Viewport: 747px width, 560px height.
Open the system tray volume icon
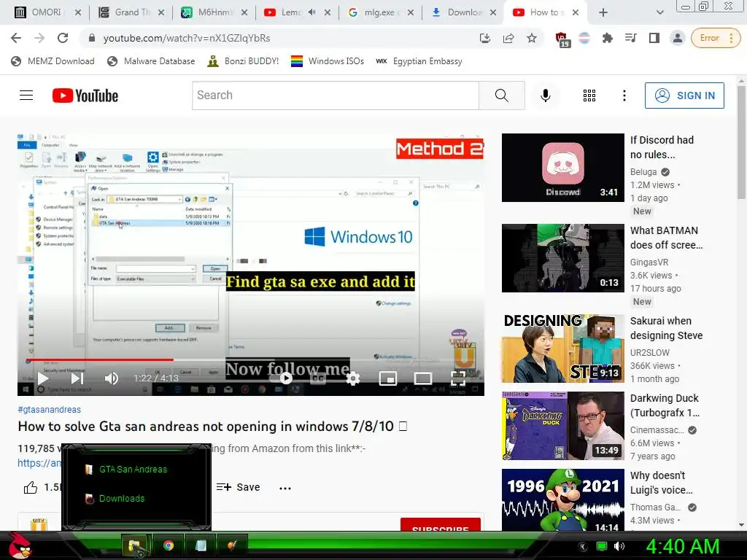tap(619, 546)
